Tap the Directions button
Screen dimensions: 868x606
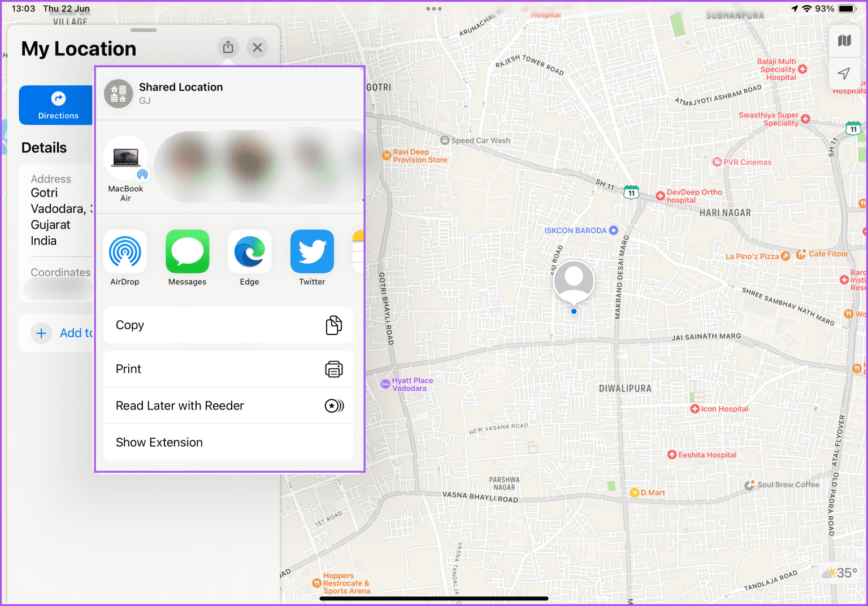coord(57,105)
